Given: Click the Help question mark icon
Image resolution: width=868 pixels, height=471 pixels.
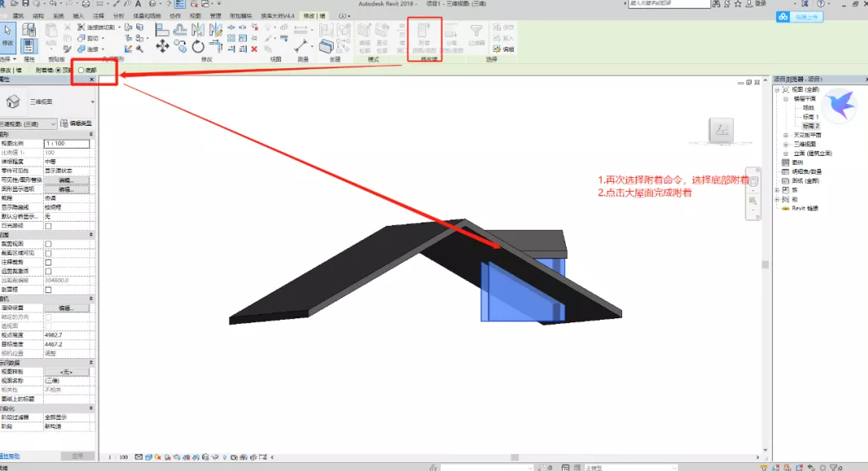Looking at the screenshot, I should pos(821,3).
